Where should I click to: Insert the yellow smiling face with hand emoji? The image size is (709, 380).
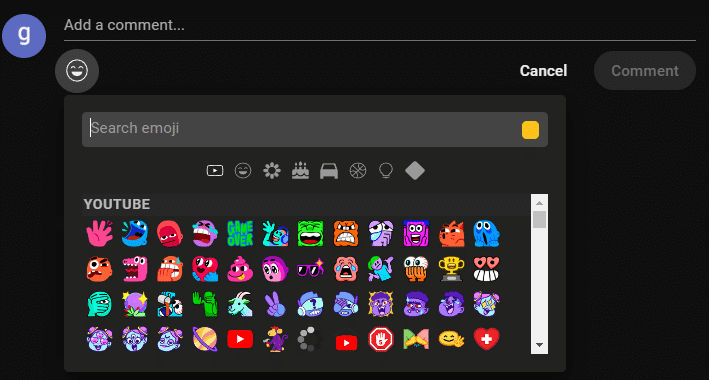[x=452, y=339]
